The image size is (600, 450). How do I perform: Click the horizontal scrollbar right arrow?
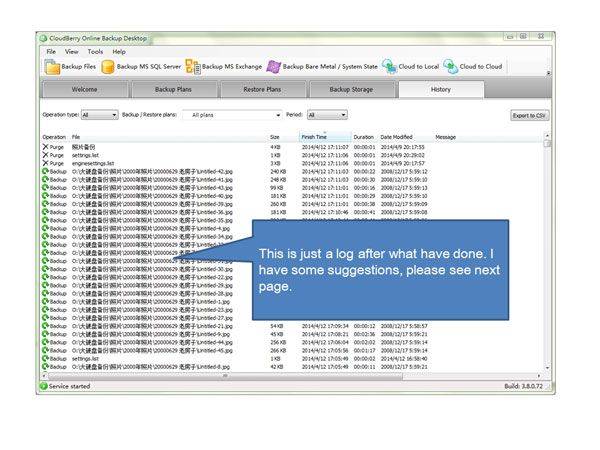539,376
